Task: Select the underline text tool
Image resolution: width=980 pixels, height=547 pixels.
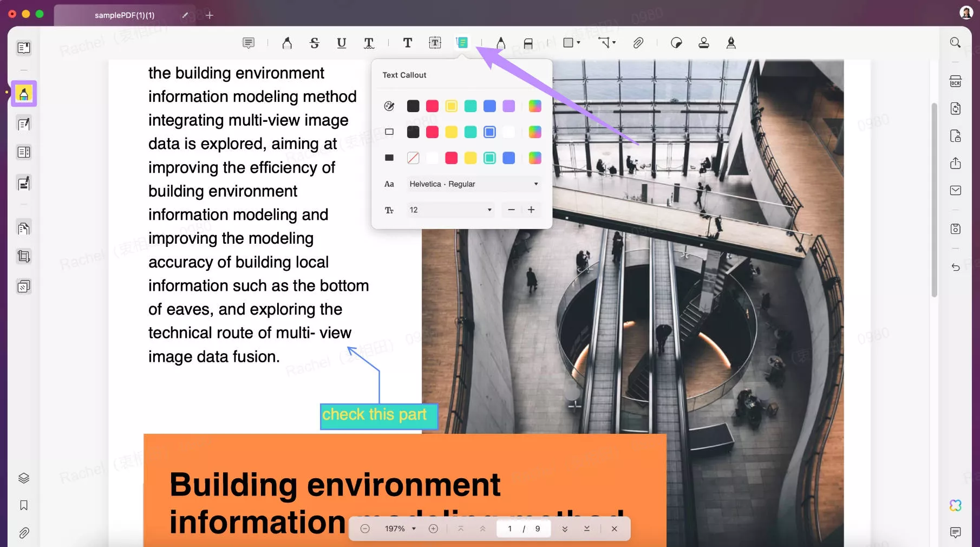Action: (x=342, y=43)
